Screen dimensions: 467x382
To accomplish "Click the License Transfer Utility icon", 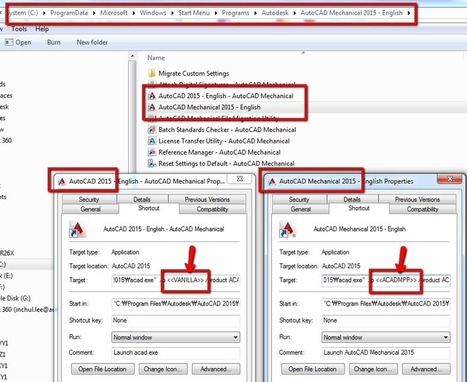I will pyautogui.click(x=152, y=141).
